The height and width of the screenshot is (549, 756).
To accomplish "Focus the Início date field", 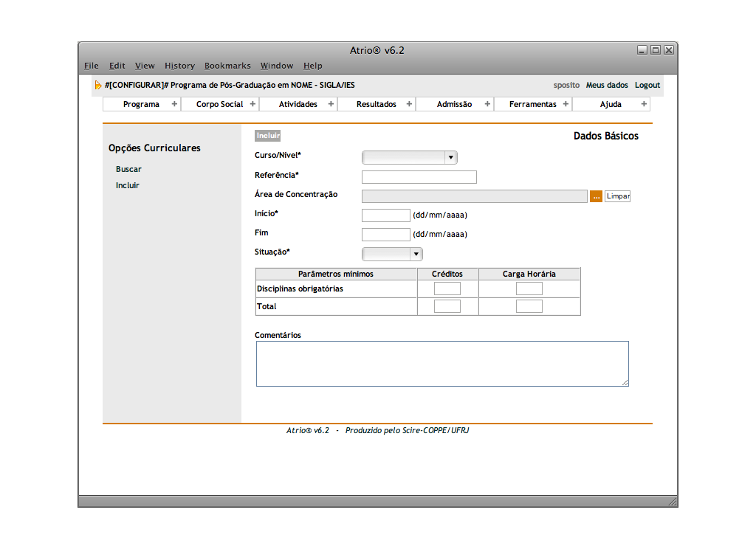I will [385, 215].
